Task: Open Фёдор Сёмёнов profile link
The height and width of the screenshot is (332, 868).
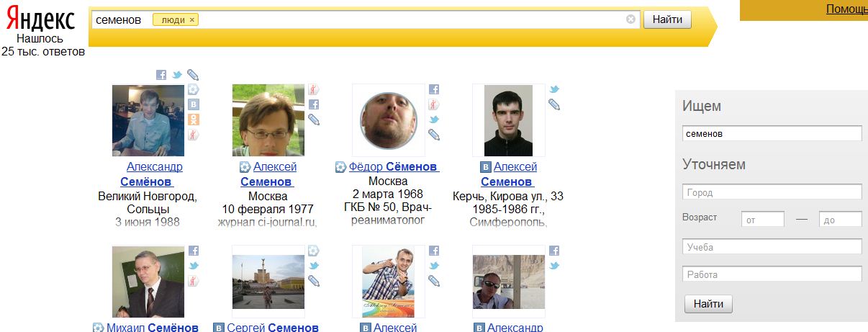Action: [x=393, y=167]
